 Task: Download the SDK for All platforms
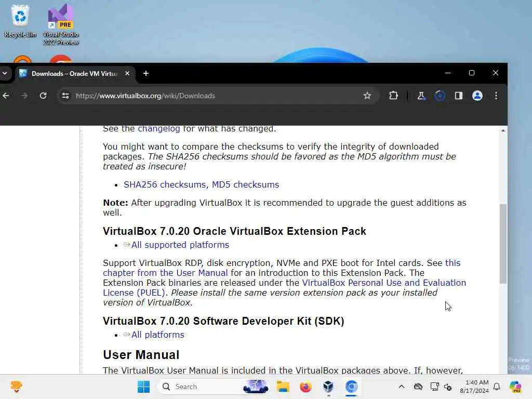point(158,335)
